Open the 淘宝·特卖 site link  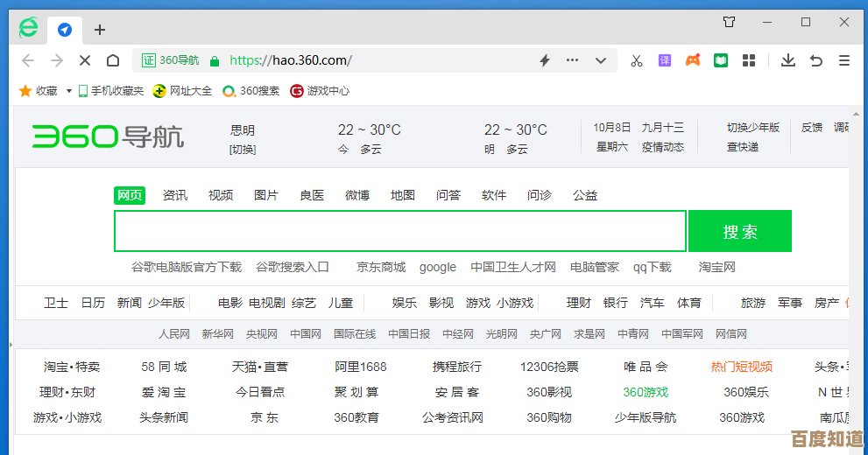pos(72,367)
